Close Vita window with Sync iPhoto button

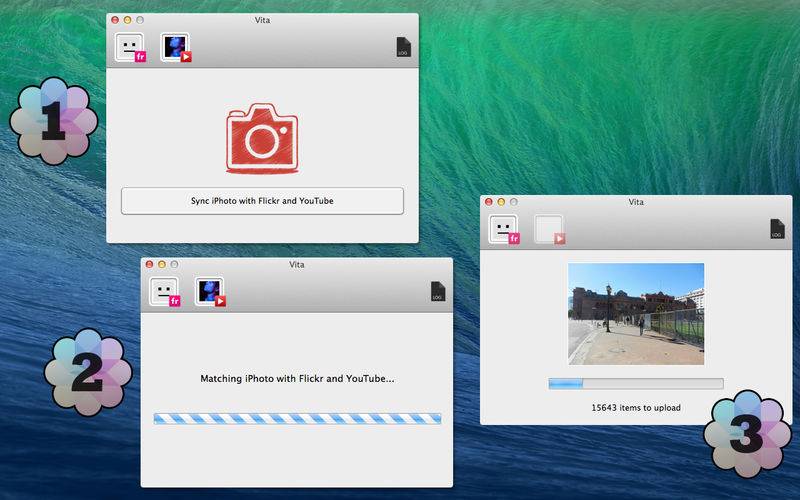(x=115, y=20)
